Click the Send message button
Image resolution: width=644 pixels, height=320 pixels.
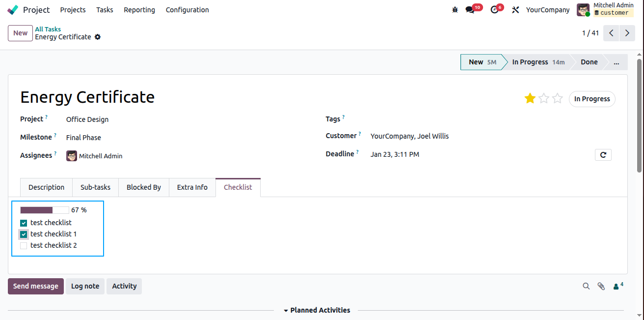(x=36, y=286)
